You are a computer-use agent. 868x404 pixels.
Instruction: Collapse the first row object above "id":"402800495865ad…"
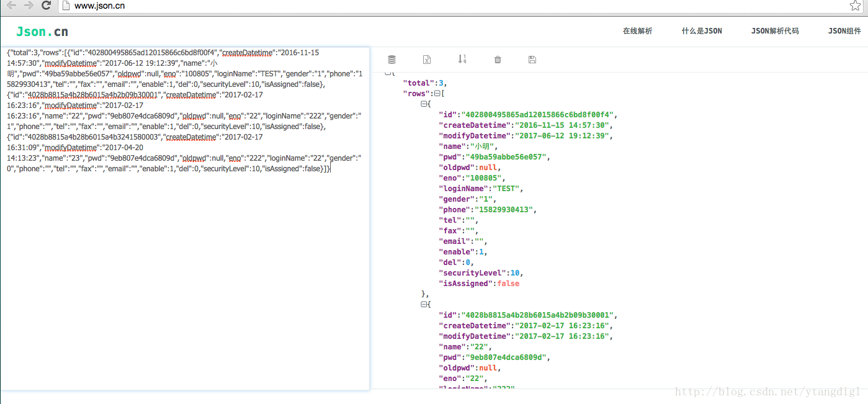click(x=424, y=104)
